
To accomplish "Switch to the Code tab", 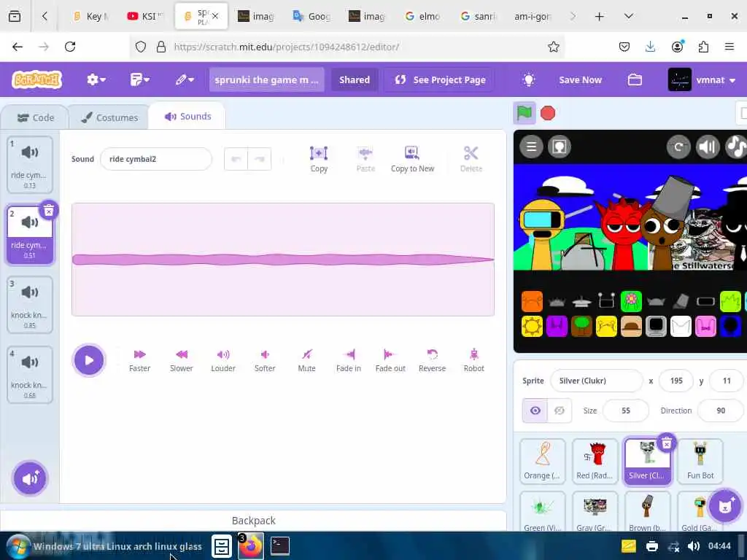I will [x=36, y=117].
